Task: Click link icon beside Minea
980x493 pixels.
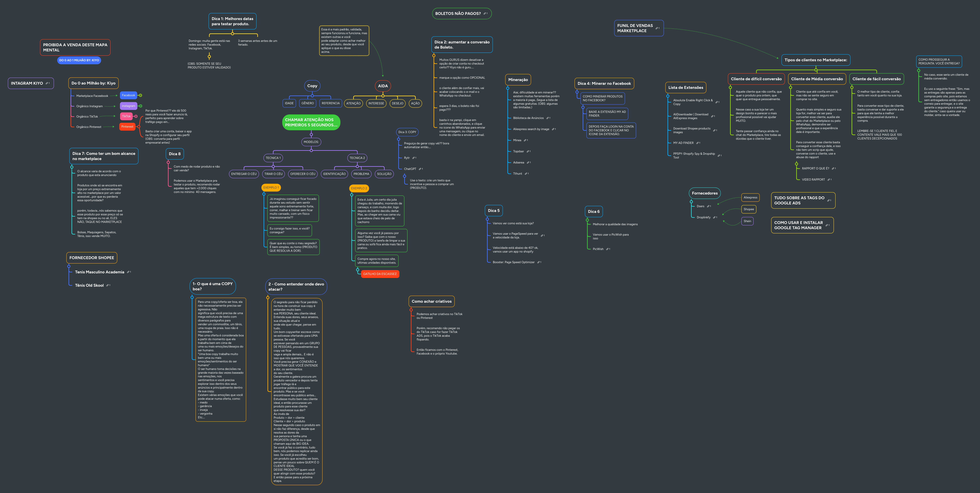Action: (x=525, y=140)
